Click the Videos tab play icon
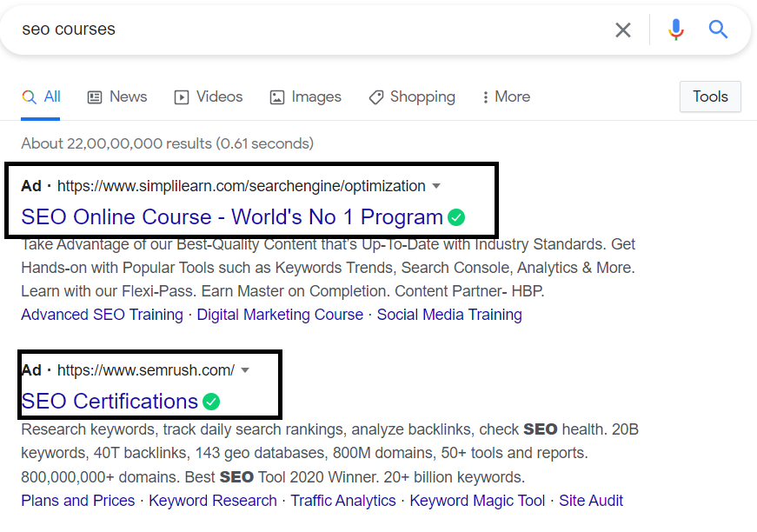757x532 pixels. 182,97
